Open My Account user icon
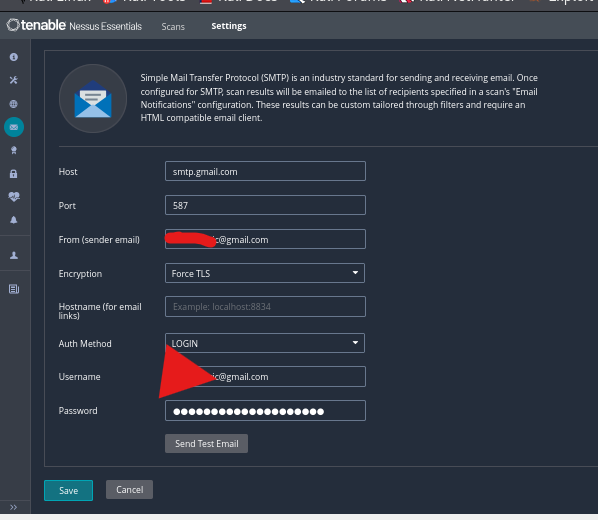 point(14,255)
